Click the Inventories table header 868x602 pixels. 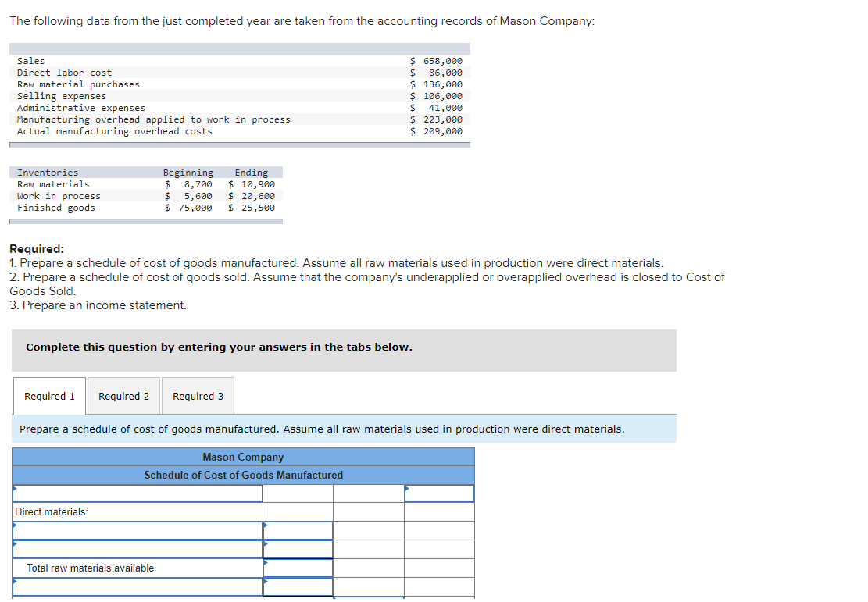click(x=48, y=173)
